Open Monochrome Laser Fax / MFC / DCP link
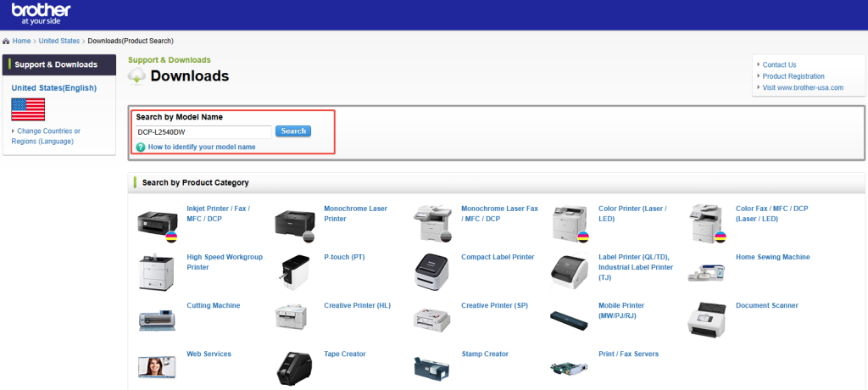Image resolution: width=868 pixels, height=390 pixels. pos(499,214)
